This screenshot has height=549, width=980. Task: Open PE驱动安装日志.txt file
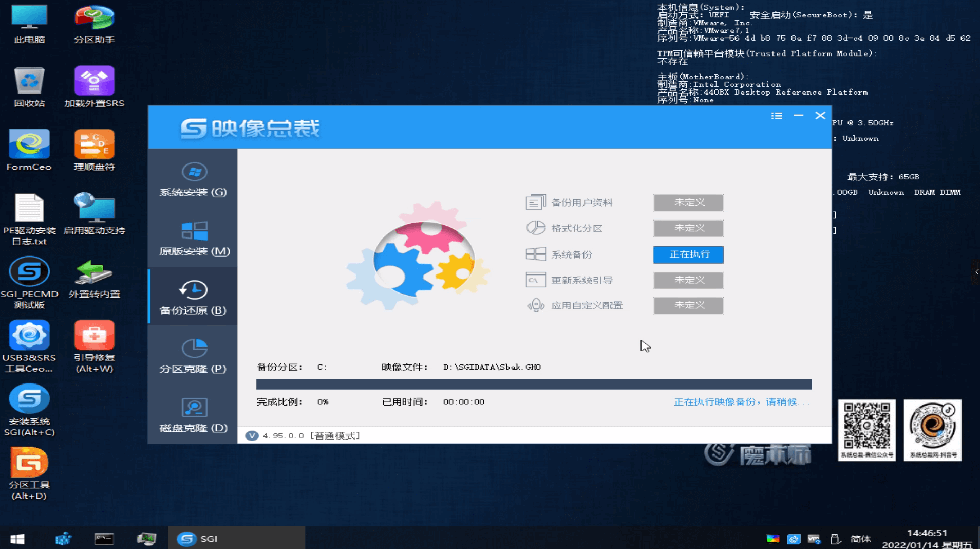point(29,219)
